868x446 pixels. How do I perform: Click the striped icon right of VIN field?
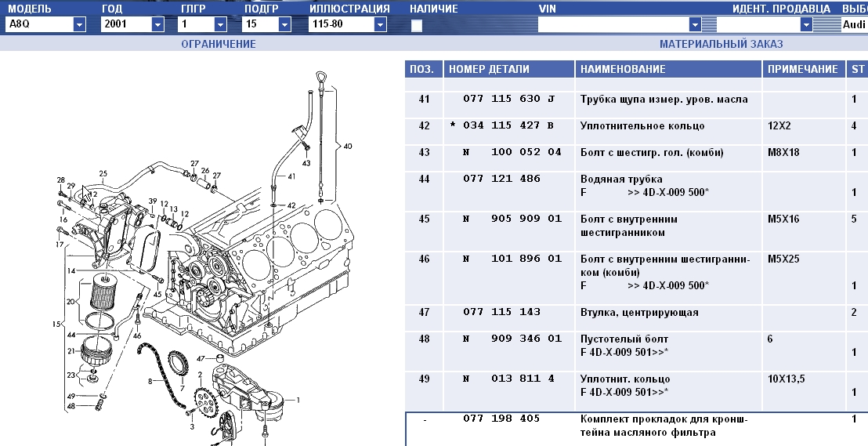(707, 24)
